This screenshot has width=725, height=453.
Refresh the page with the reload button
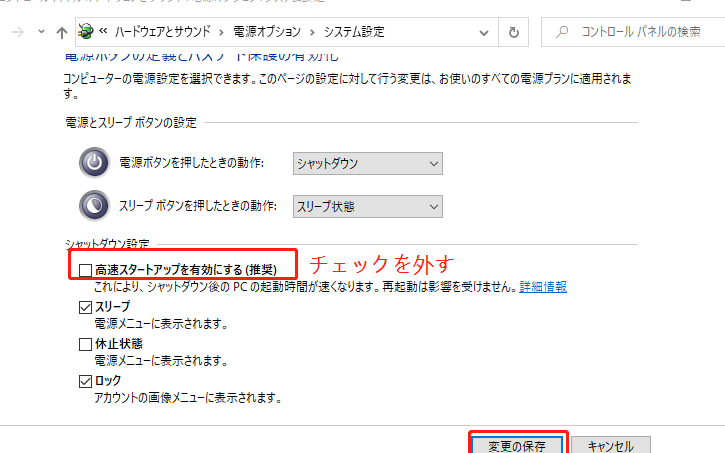(x=514, y=32)
